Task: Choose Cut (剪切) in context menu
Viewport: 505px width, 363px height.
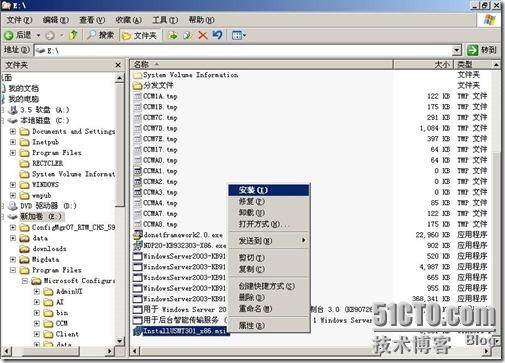Action: (269, 258)
